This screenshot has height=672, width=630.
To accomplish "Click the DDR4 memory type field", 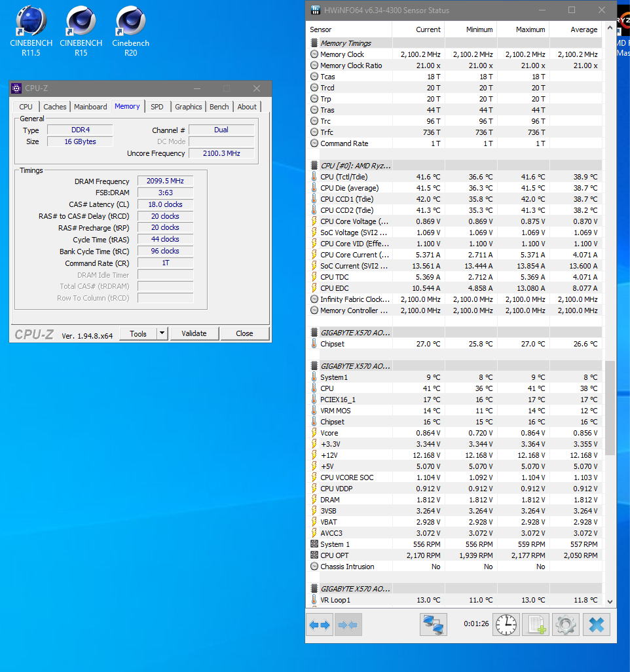I will tap(80, 130).
